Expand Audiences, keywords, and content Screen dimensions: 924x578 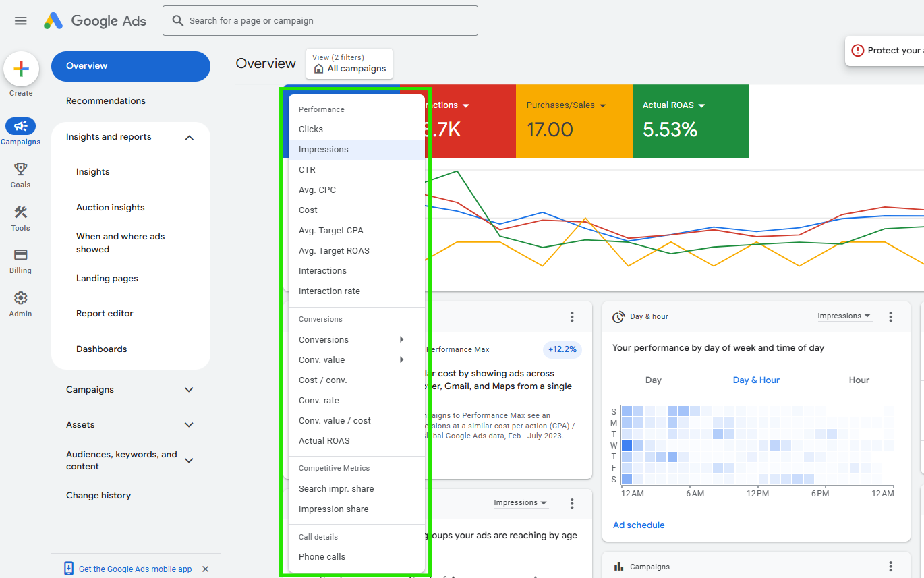[190, 461]
